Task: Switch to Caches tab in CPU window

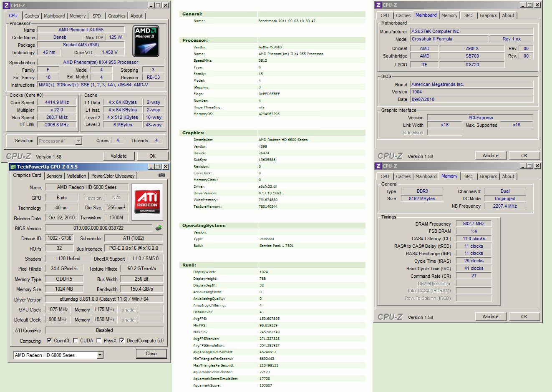Action: click(31, 16)
